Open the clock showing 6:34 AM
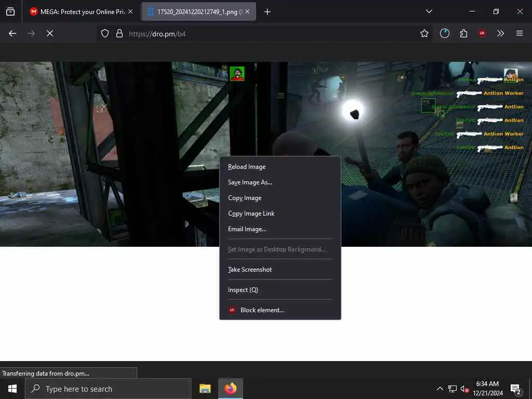Image resolution: width=532 pixels, height=399 pixels. [x=487, y=389]
